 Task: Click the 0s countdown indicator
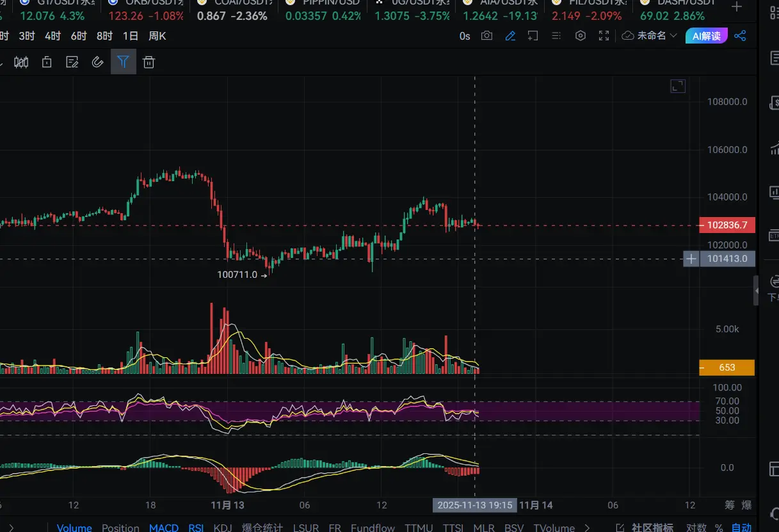[x=465, y=36]
